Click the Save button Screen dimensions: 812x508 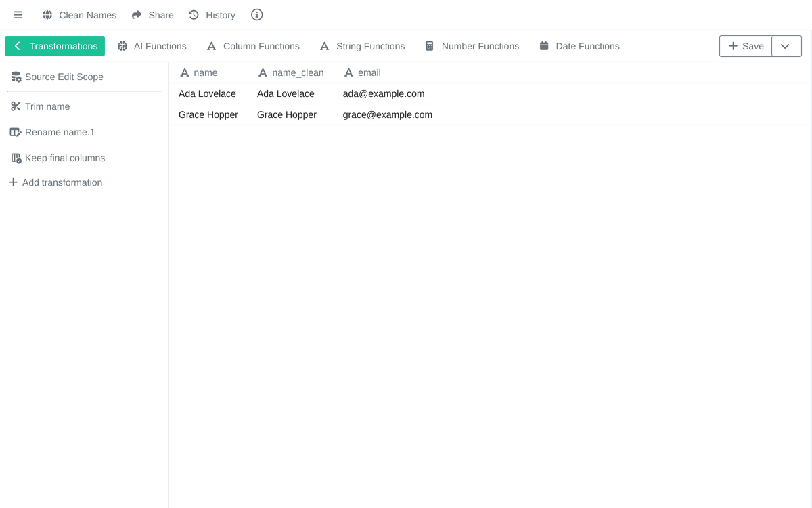click(746, 46)
